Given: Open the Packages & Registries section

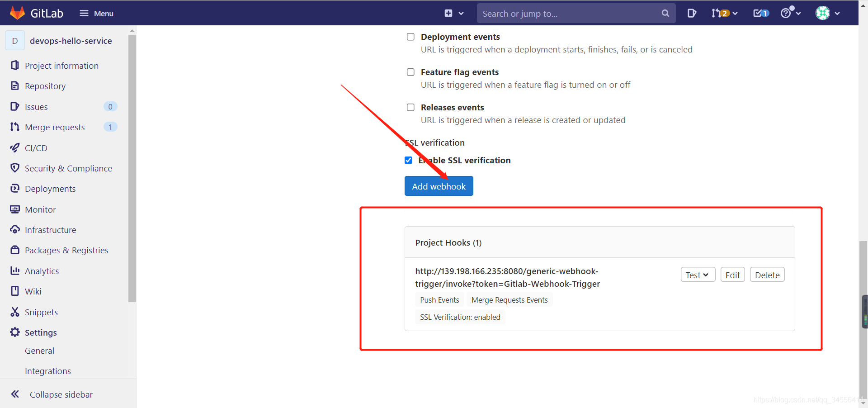Looking at the screenshot, I should (66, 250).
